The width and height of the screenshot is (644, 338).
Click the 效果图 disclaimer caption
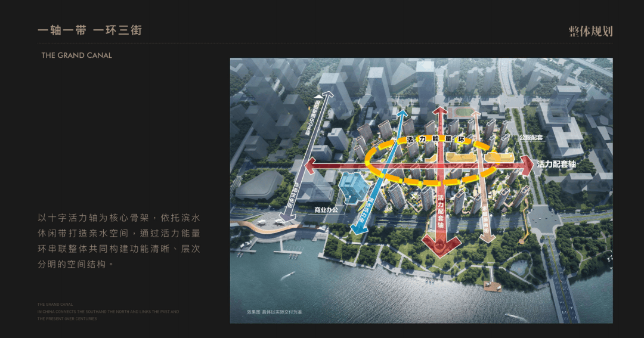274,312
